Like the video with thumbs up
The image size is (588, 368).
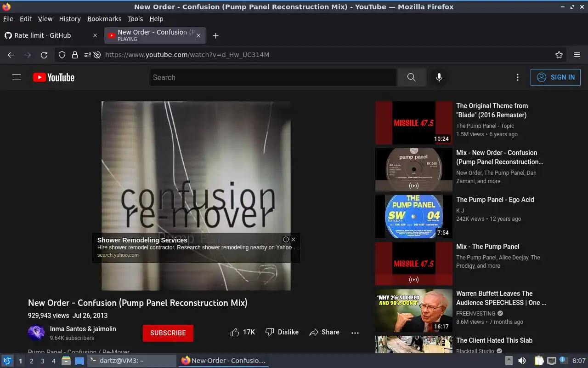tap(243, 332)
